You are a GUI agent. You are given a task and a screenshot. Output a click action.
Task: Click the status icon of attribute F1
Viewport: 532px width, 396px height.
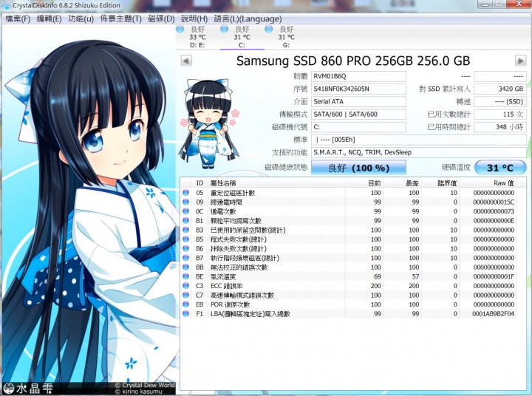click(185, 314)
